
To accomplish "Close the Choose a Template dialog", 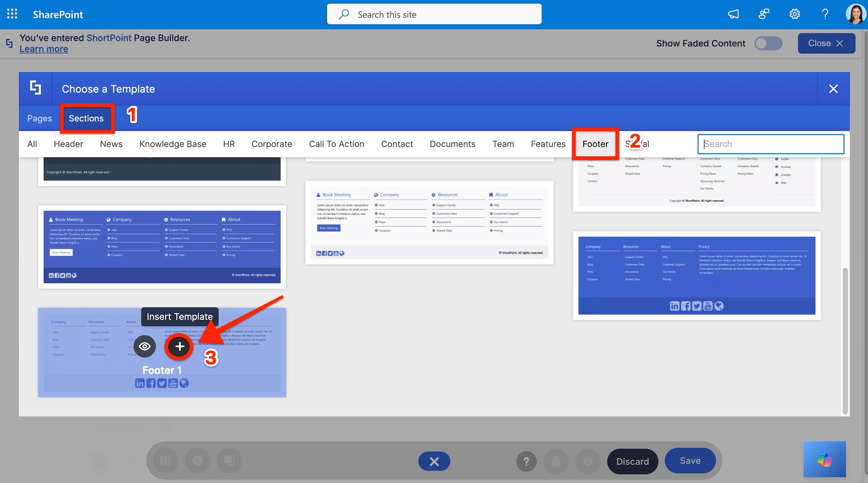I will pos(833,89).
